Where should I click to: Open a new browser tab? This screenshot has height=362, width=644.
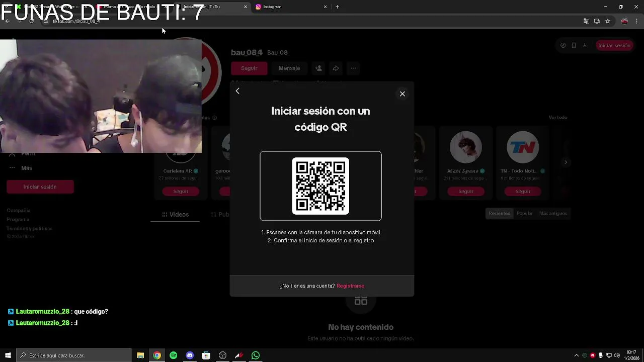pyautogui.click(x=337, y=7)
